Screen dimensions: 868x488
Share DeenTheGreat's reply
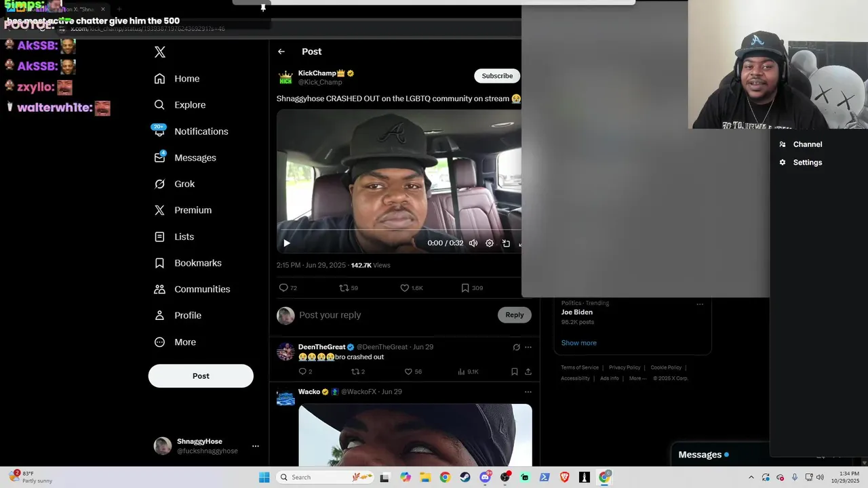coord(528,371)
